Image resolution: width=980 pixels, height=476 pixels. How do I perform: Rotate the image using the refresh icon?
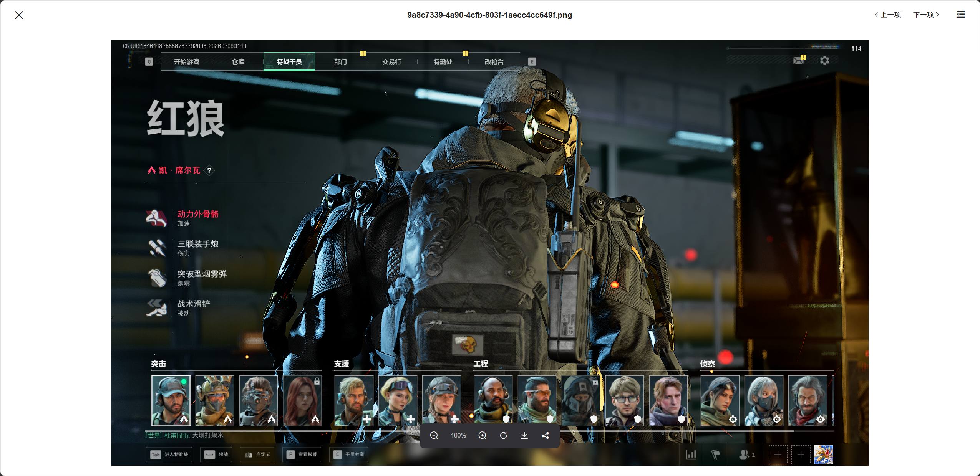(x=503, y=435)
